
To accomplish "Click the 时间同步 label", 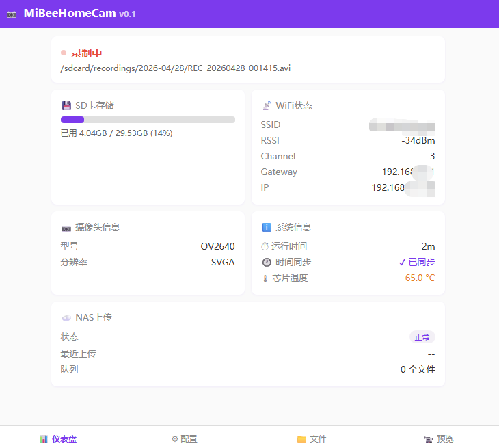I will pyautogui.click(x=293, y=262).
